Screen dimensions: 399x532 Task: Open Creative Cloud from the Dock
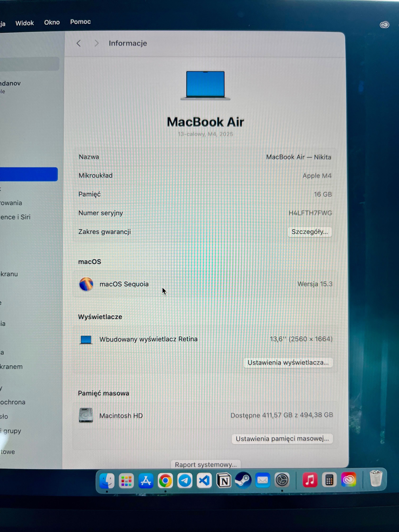(348, 480)
